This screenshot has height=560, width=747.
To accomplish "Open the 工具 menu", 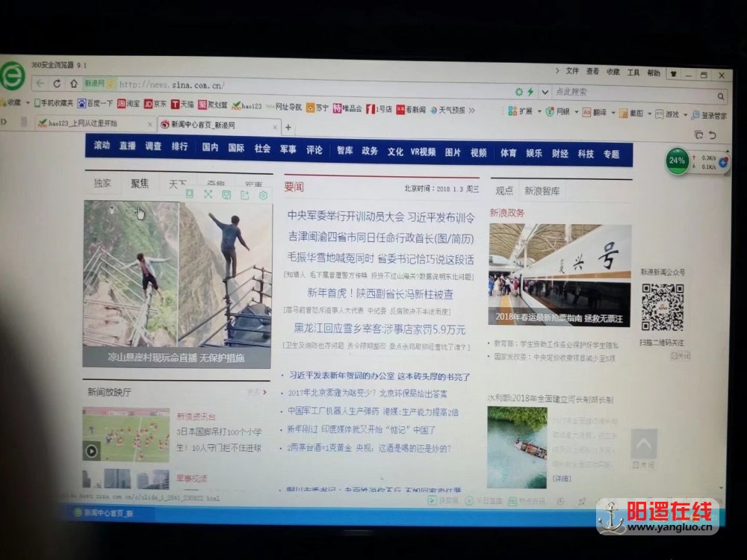I will click(633, 72).
